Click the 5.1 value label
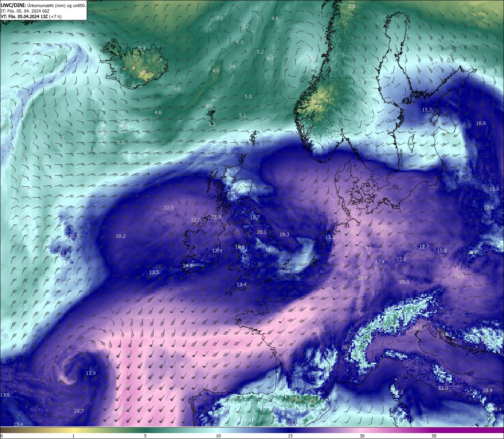504x439 pixels. click(243, 115)
